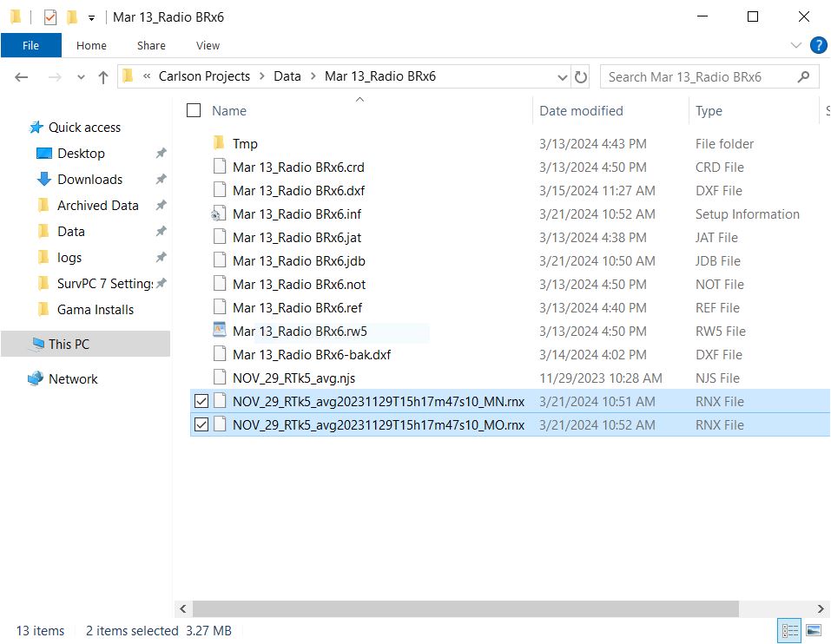
Task: Click the Data breadcrumb in address bar
Action: point(287,76)
